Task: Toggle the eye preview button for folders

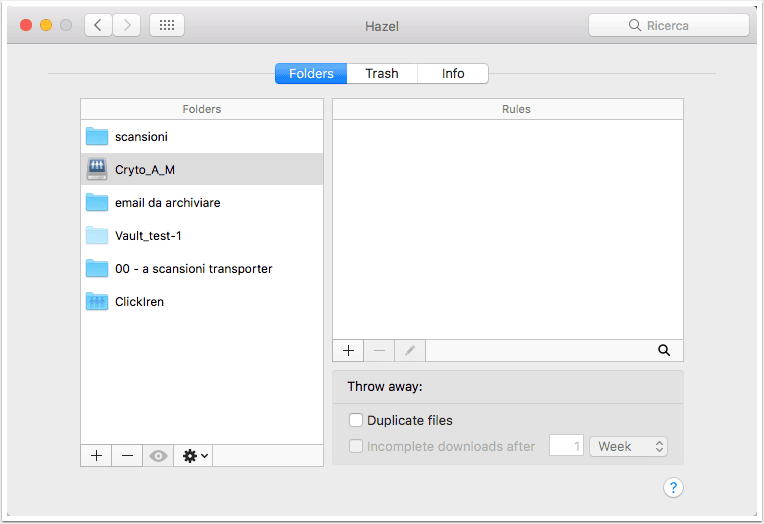Action: coord(158,456)
